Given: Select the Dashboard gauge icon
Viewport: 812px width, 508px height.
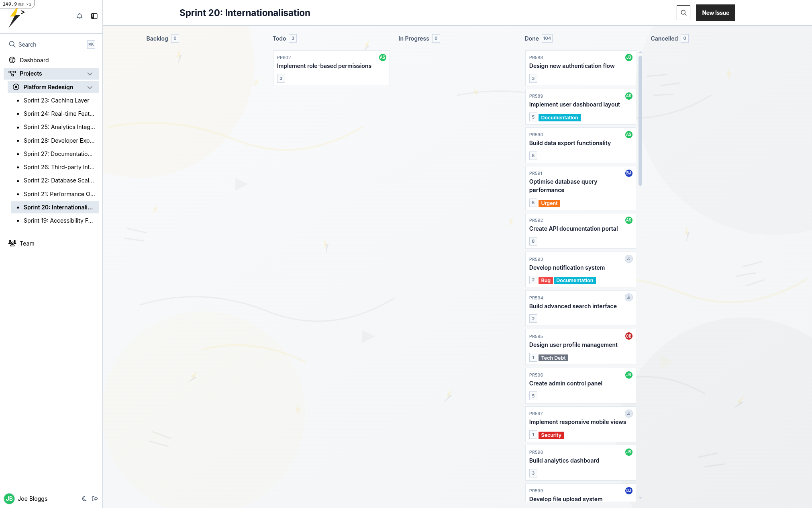Looking at the screenshot, I should coord(11,60).
